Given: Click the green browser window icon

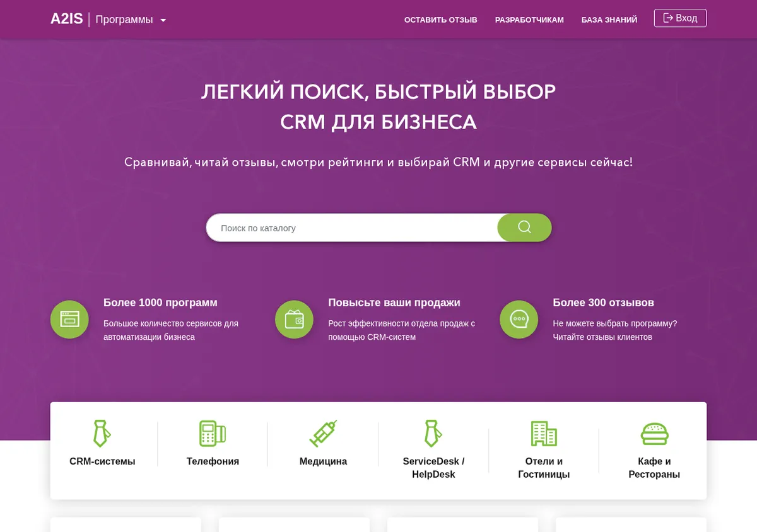Looking at the screenshot, I should (x=69, y=320).
